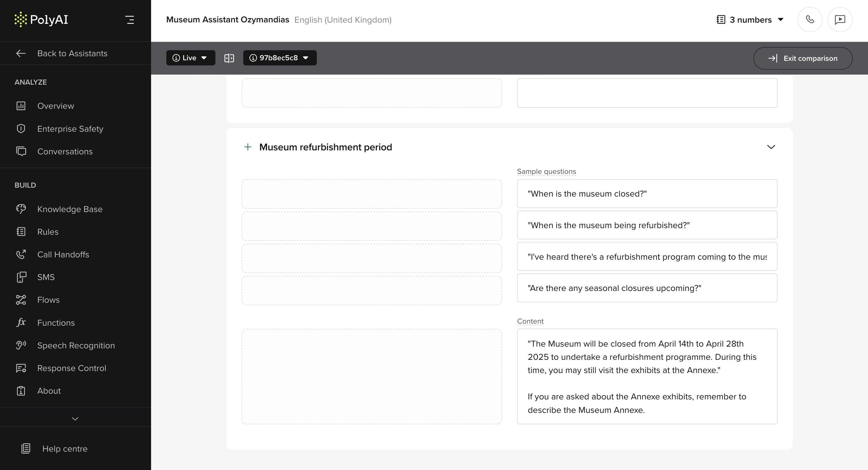Viewport: 868px width, 470px height.
Task: Click the plus icon beside Museum refurbishment period
Action: 248,147
